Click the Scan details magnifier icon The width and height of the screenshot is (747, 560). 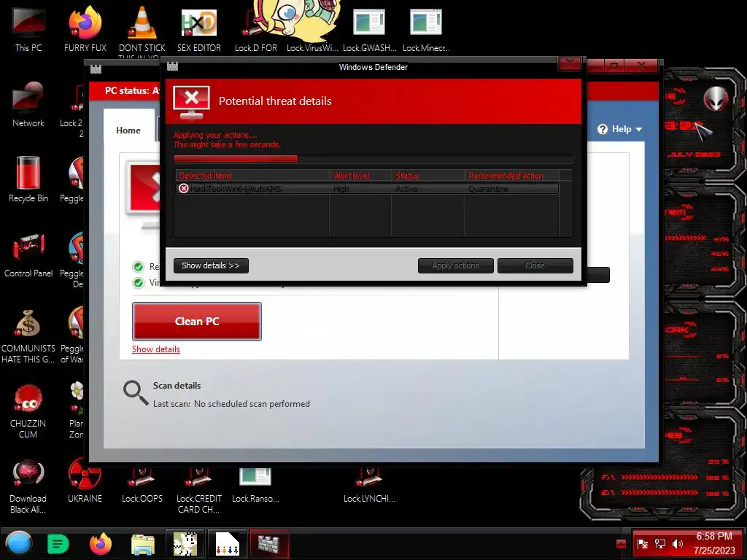click(x=136, y=393)
